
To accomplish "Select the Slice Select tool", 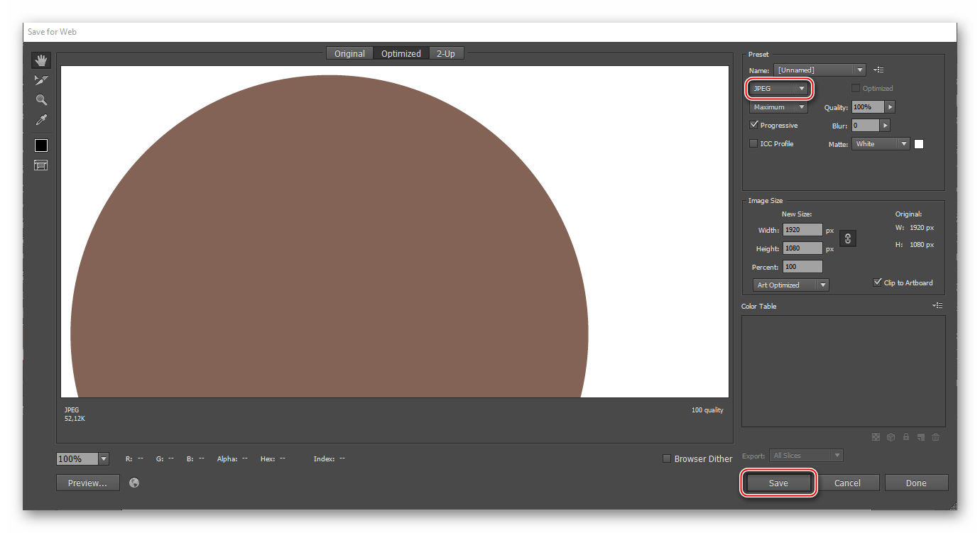I will [x=41, y=80].
